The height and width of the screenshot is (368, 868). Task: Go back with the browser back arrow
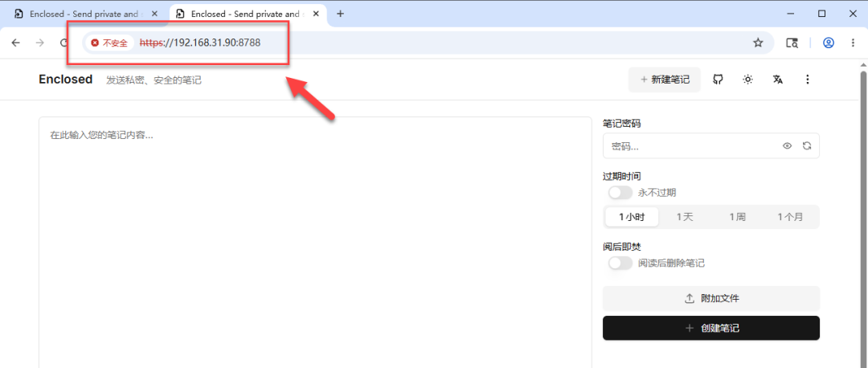click(x=15, y=43)
